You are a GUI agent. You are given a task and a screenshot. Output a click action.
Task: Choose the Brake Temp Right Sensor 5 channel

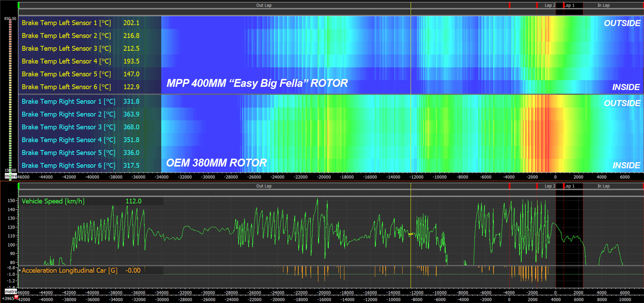pos(68,153)
